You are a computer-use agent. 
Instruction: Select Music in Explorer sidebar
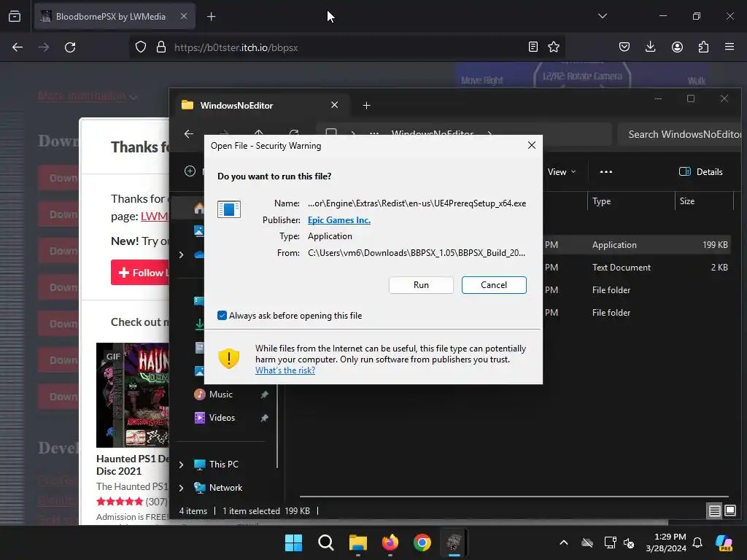tap(220, 394)
